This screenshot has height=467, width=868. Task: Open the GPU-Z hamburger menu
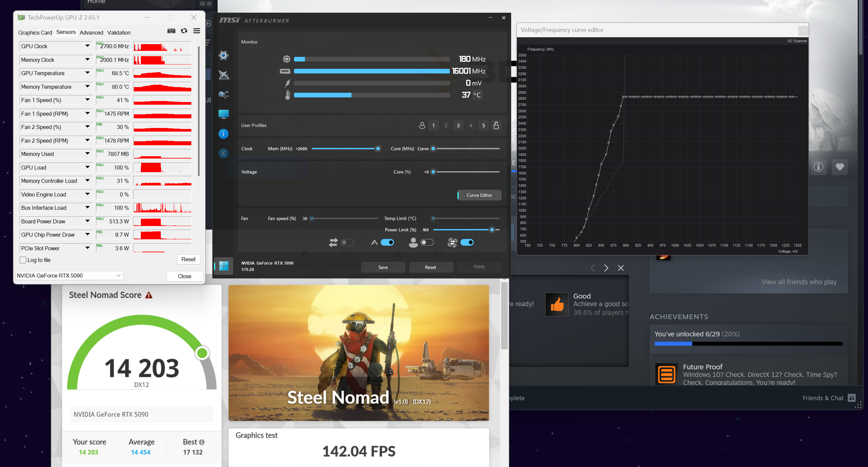click(197, 31)
